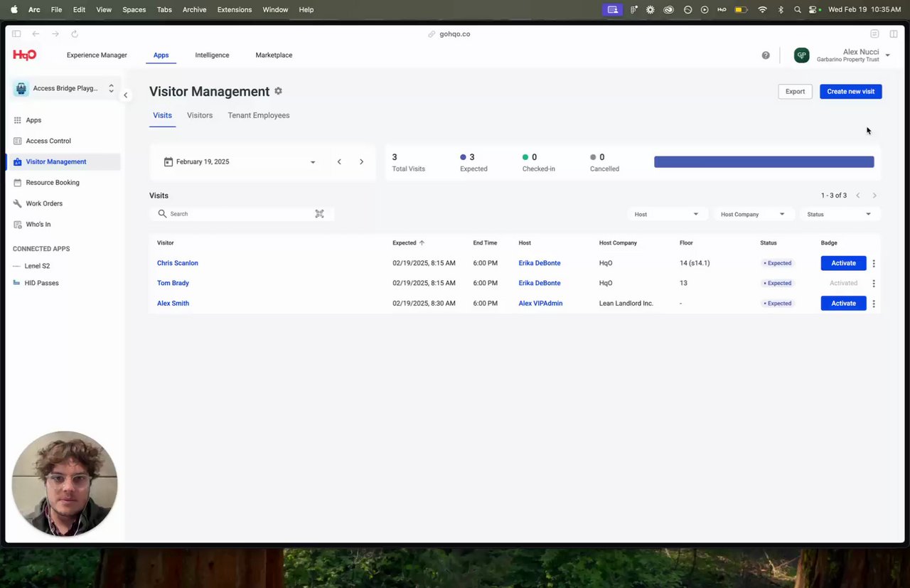Click the Export button
This screenshot has width=910, height=588.
tap(795, 92)
